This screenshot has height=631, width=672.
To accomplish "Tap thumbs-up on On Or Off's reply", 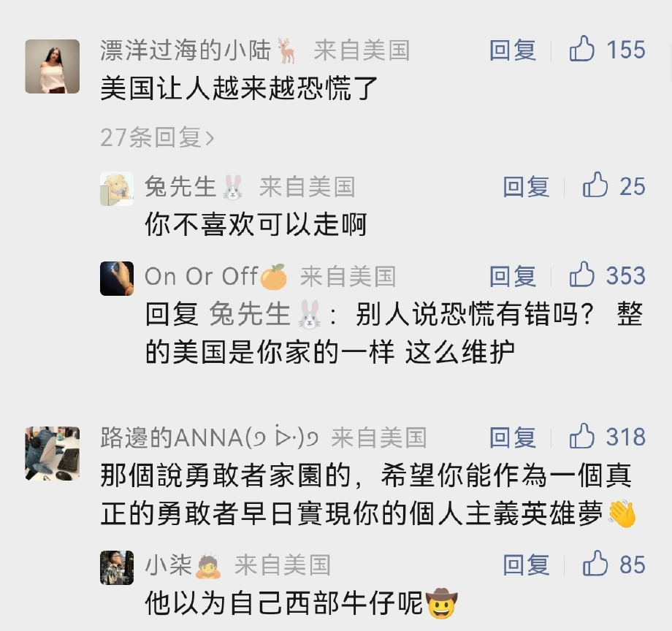I will (x=582, y=275).
